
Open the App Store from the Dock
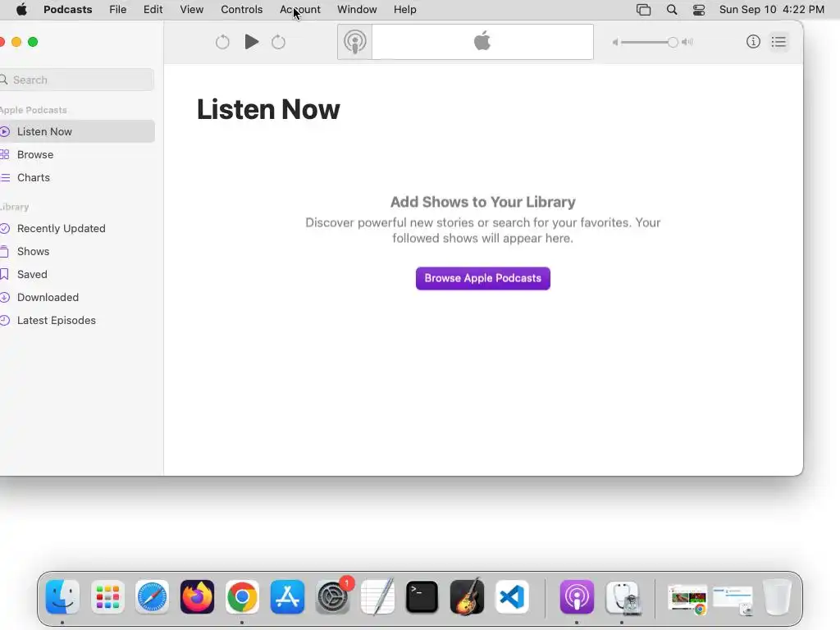[287, 597]
